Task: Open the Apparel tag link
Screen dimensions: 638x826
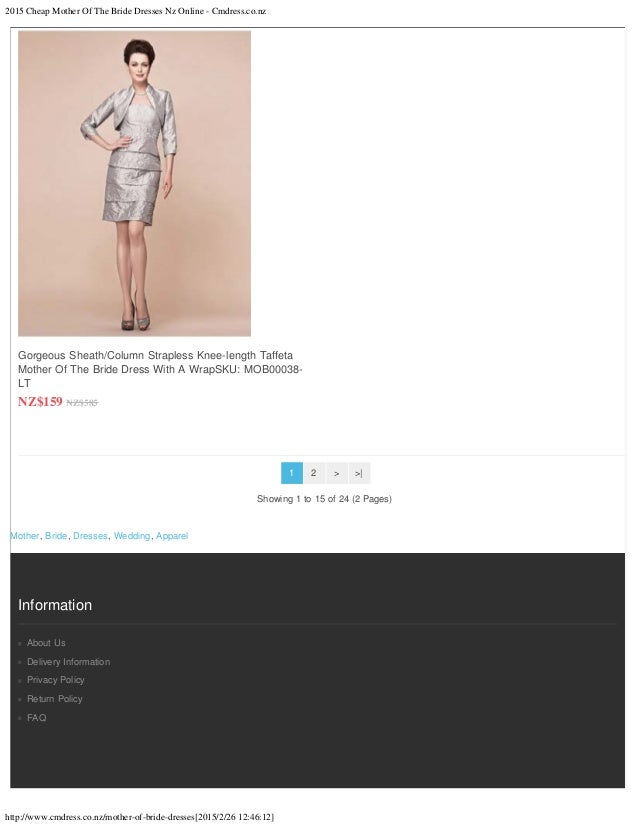Action: click(172, 536)
